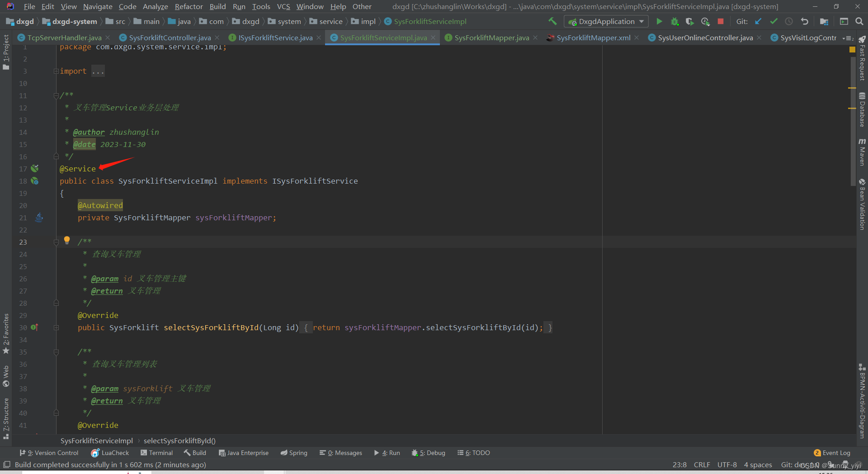Expand the folded selectSysForkliftById method body
Screen dimensions: 868x474
point(56,327)
